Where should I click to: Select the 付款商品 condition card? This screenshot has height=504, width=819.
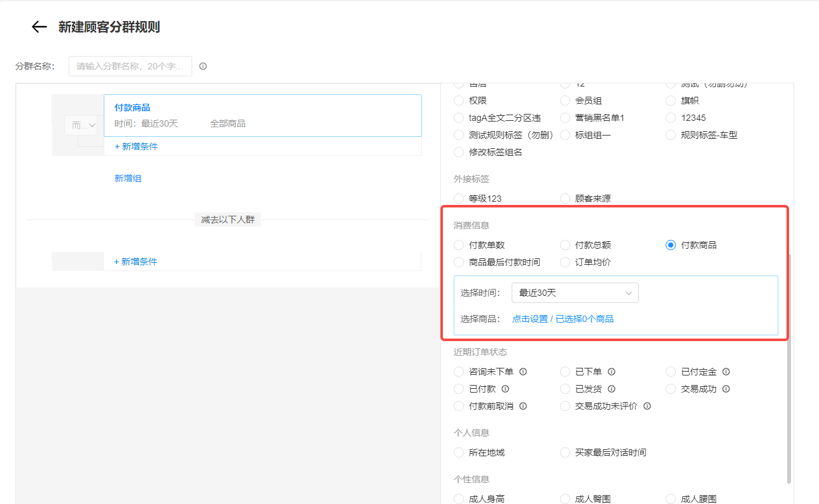(263, 115)
